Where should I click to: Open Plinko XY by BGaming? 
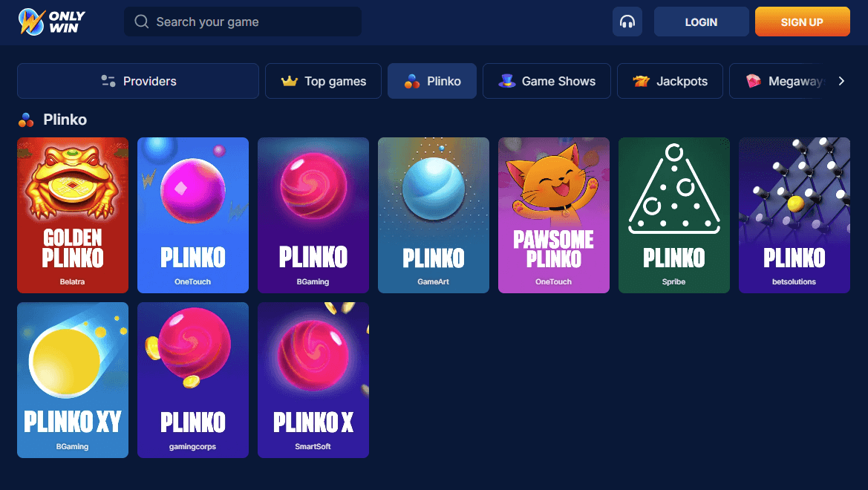point(73,380)
